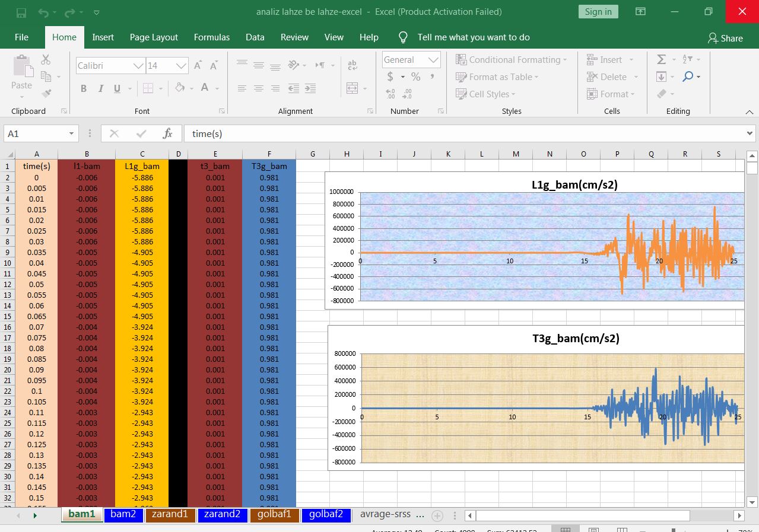Open the Fill Color bucket swatch
This screenshot has width=759, height=532.
179,88
